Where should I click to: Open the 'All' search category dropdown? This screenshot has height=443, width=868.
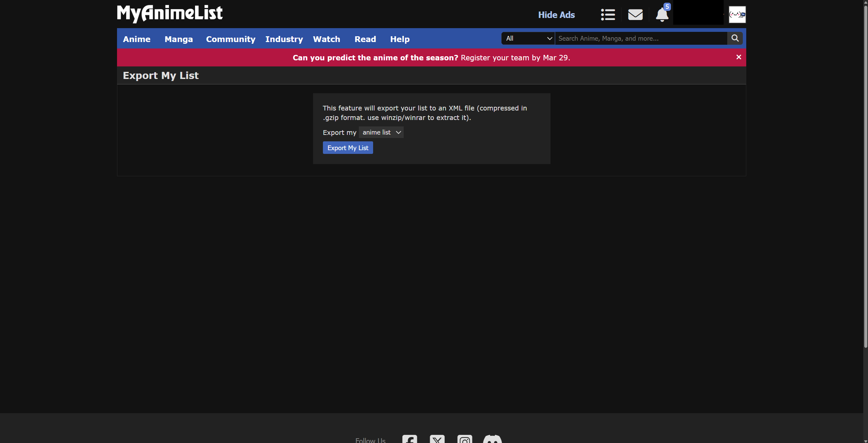pos(528,38)
